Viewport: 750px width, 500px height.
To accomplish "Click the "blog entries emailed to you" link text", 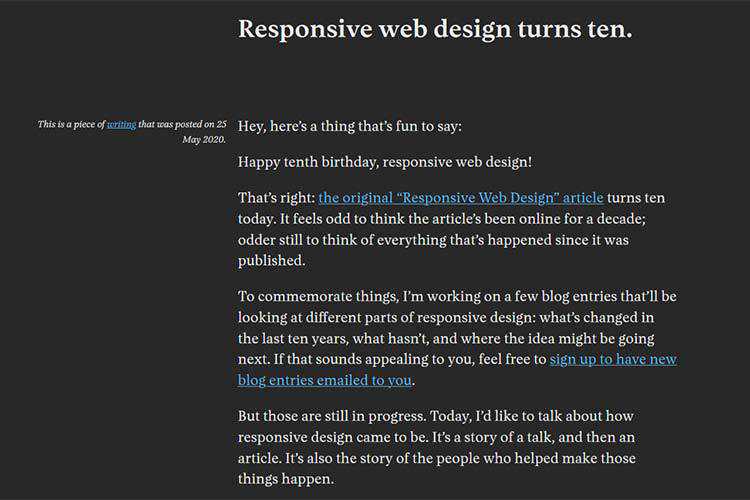I will 325,380.
